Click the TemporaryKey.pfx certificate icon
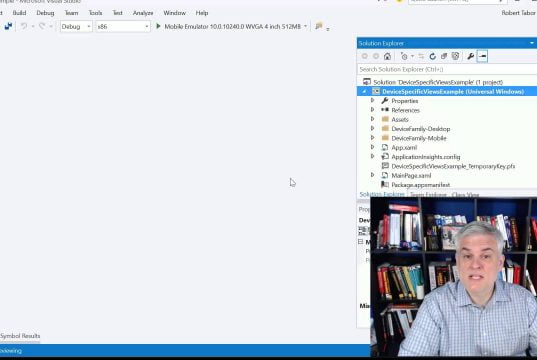Image resolution: width=537 pixels, height=360 pixels. (x=385, y=166)
